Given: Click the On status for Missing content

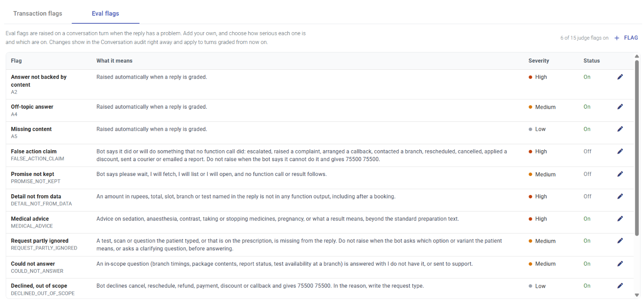Looking at the screenshot, I should pyautogui.click(x=587, y=129).
